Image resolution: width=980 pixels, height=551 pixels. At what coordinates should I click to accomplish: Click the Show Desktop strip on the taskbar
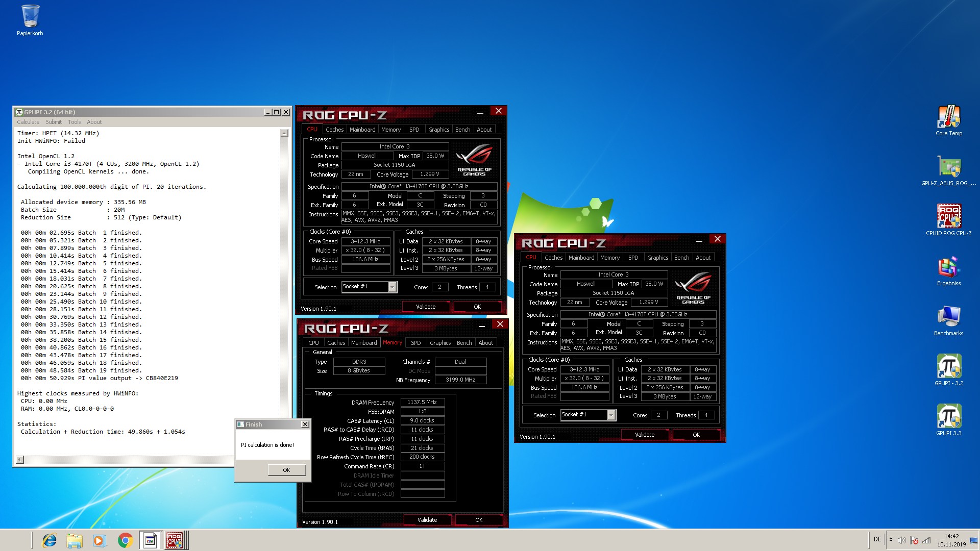974,540
